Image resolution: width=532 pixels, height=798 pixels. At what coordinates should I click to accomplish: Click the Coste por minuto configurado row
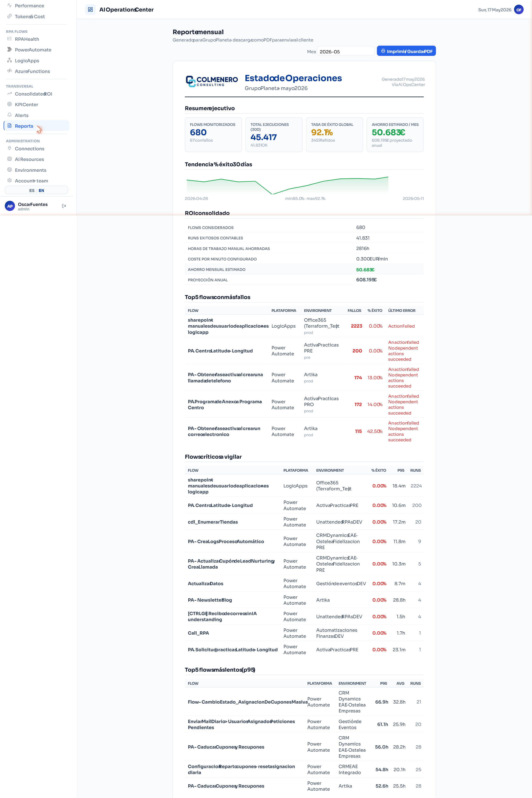[304, 259]
